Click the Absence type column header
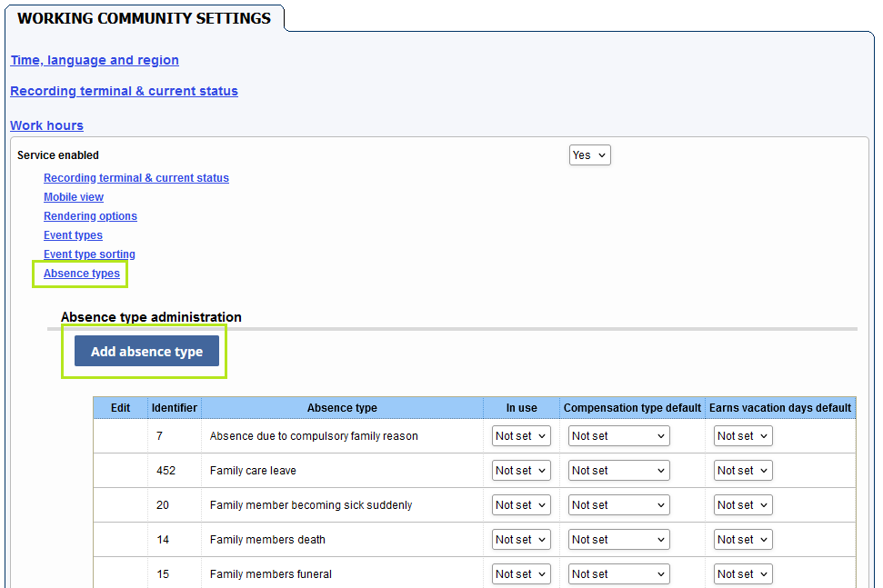This screenshot has width=883, height=588. (x=343, y=408)
